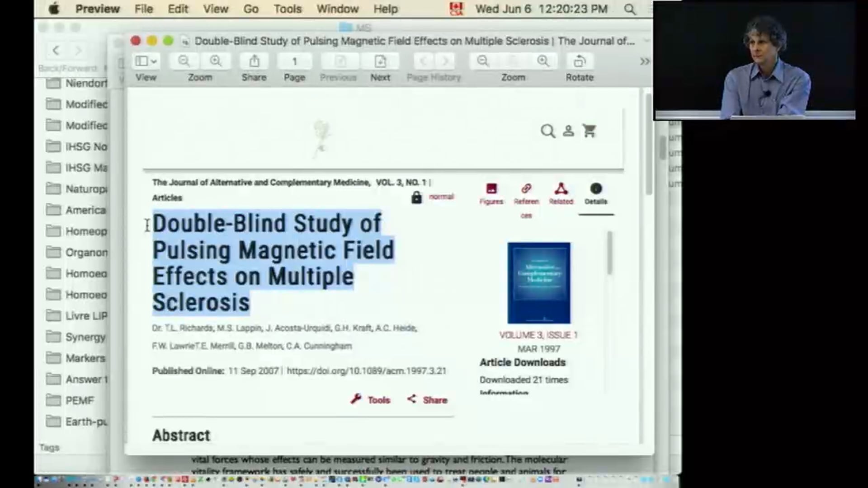
Task: Open the Tools menu in menu bar
Action: click(x=288, y=9)
